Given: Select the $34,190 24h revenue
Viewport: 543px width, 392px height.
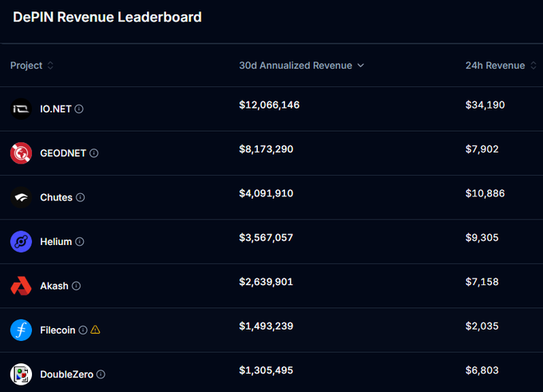Looking at the screenshot, I should [486, 105].
